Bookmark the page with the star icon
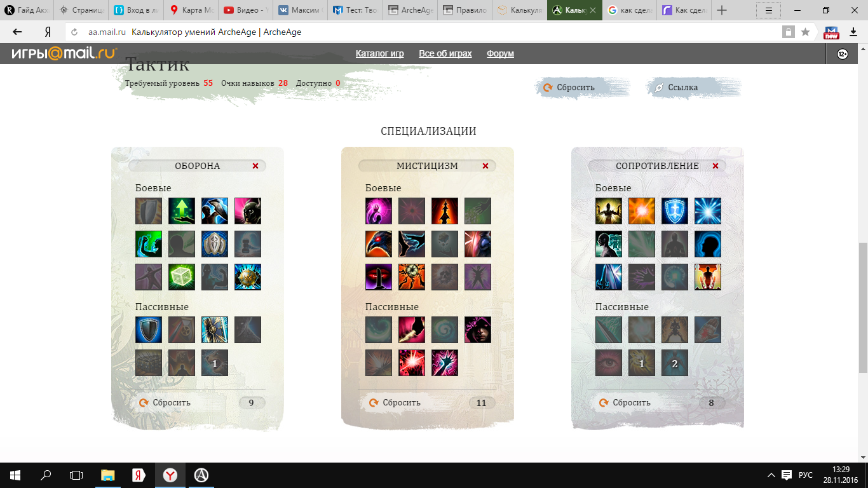The height and width of the screenshot is (488, 868). pyautogui.click(x=805, y=32)
